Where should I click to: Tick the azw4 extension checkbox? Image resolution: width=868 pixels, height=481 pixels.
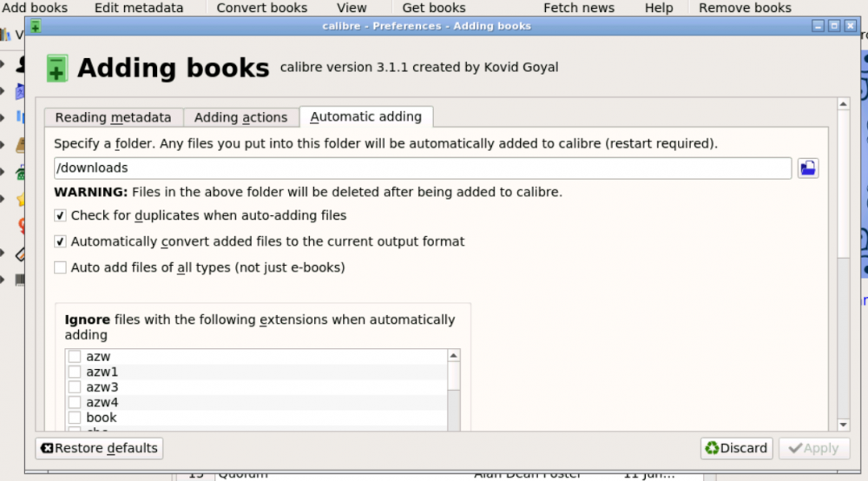click(x=75, y=402)
